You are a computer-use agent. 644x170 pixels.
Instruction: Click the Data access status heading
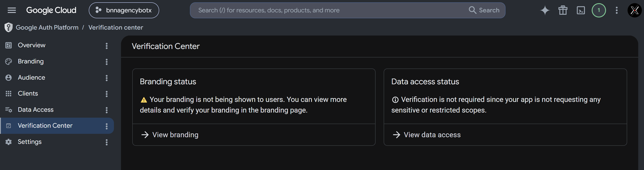pos(425,82)
